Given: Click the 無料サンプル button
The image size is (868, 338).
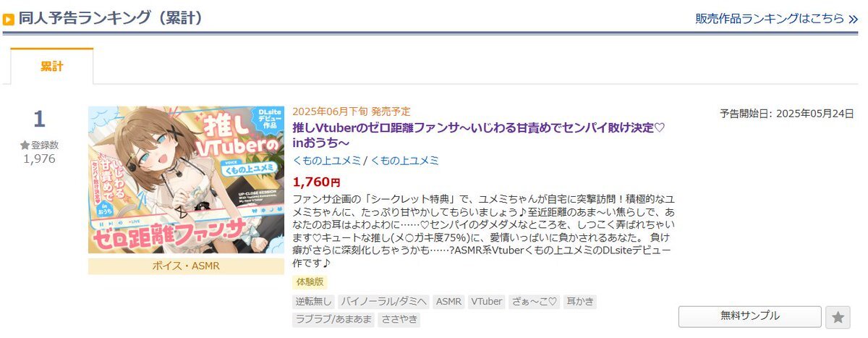Looking at the screenshot, I should coord(750,316).
